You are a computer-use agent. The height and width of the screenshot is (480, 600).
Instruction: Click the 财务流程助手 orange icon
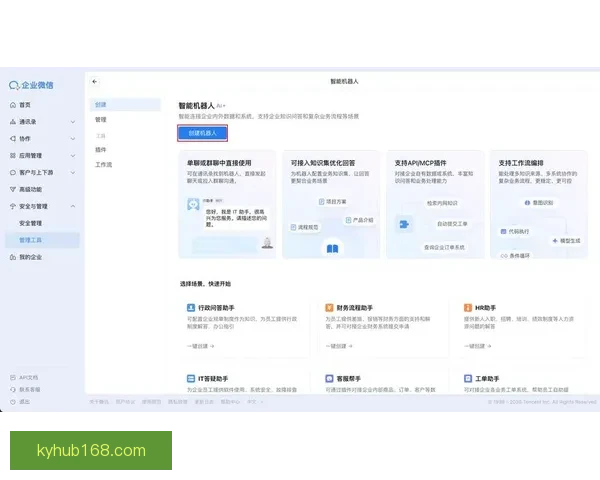pyautogui.click(x=329, y=308)
